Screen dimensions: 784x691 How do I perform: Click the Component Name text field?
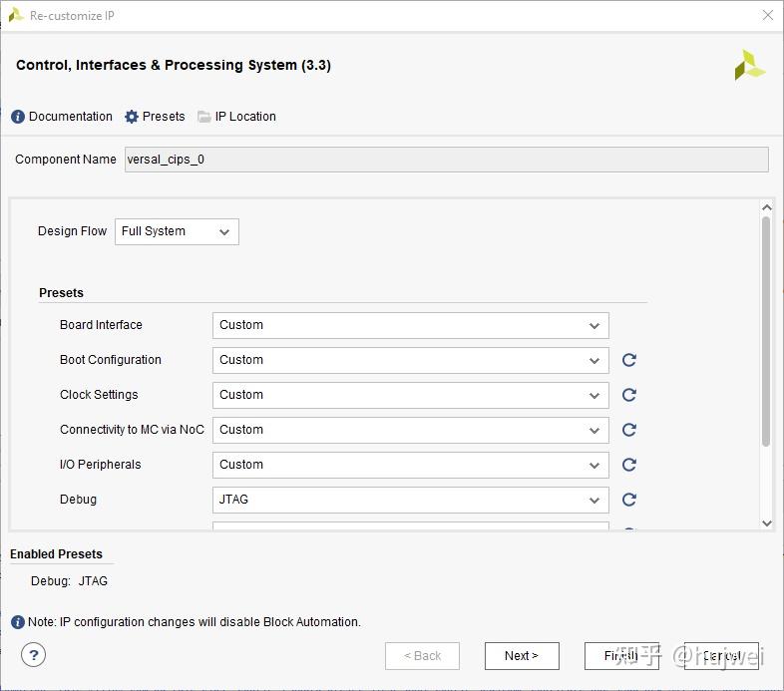click(x=446, y=160)
